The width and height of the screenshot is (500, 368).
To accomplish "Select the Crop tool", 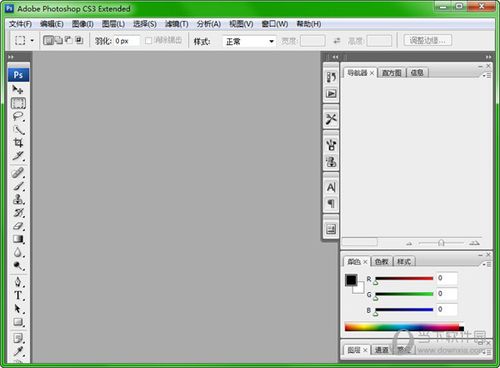I will click(x=18, y=143).
